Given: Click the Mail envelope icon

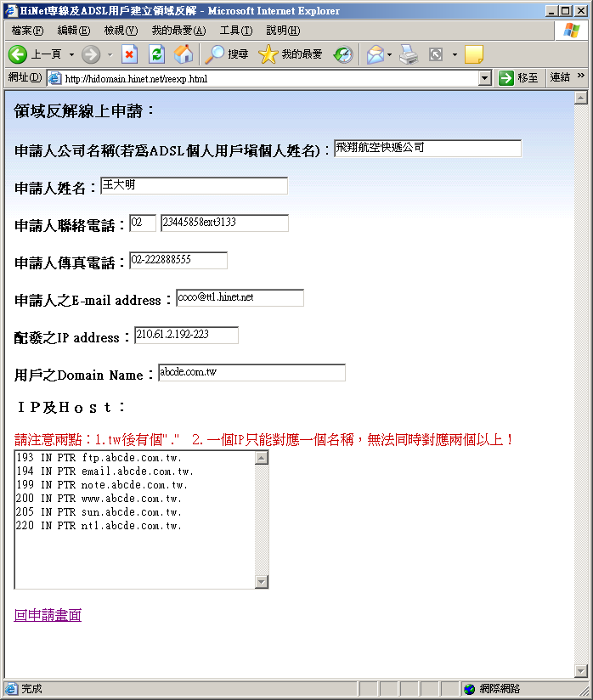Looking at the screenshot, I should click(375, 54).
